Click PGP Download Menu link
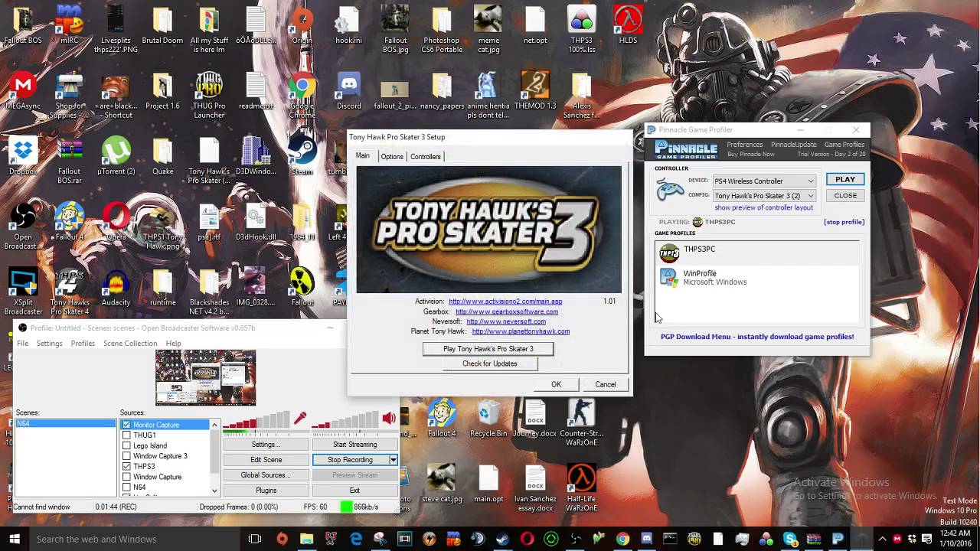 (757, 337)
